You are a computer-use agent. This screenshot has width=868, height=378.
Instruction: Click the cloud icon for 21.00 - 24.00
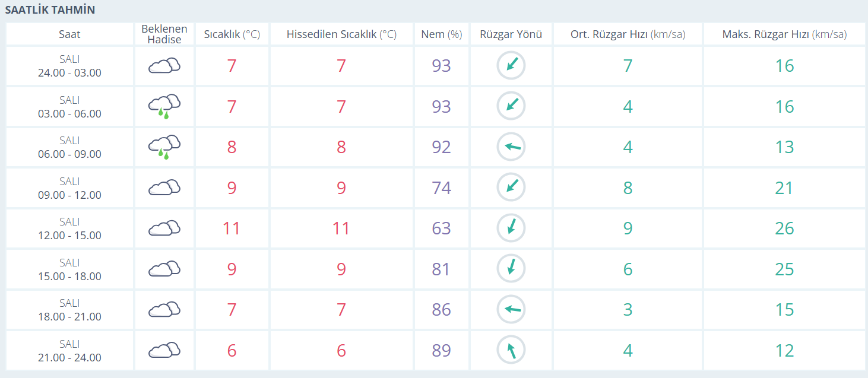pyautogui.click(x=164, y=350)
